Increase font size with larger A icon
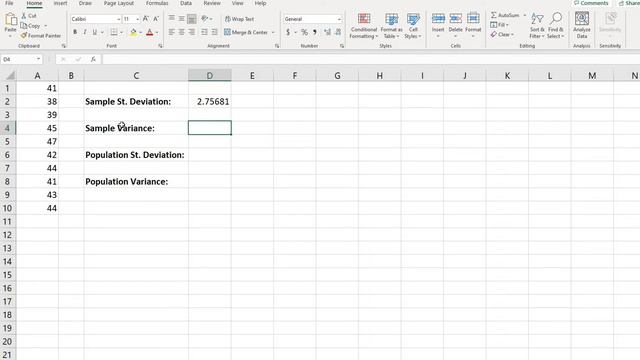 click(146, 19)
